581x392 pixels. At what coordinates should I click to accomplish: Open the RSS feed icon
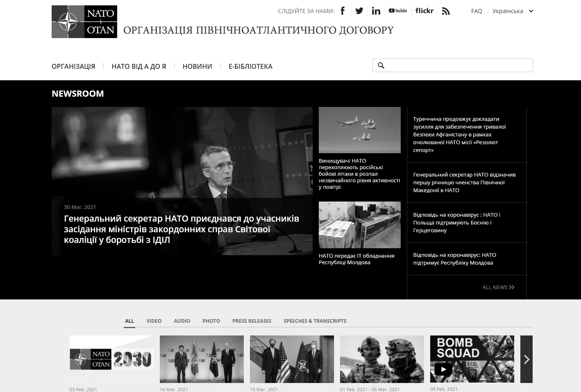(446, 11)
